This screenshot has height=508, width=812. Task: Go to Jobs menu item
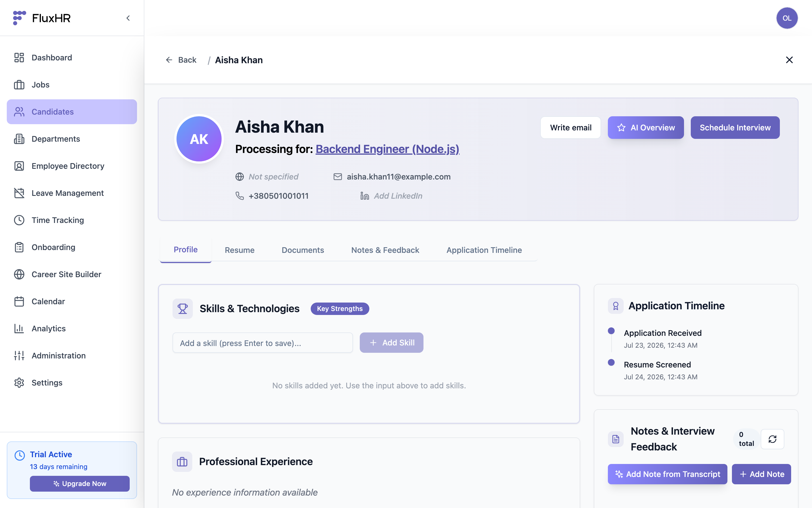(72, 85)
